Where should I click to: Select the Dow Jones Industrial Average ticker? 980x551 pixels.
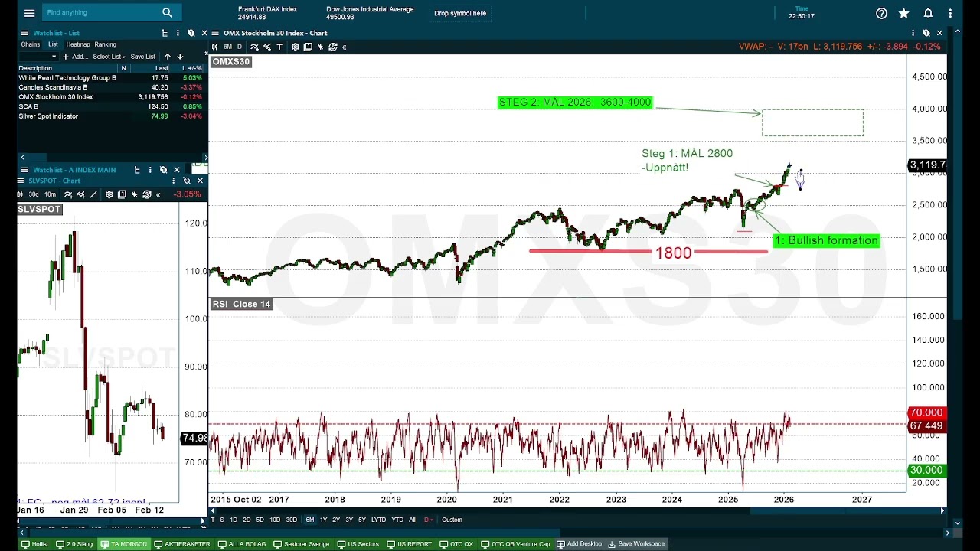[370, 13]
